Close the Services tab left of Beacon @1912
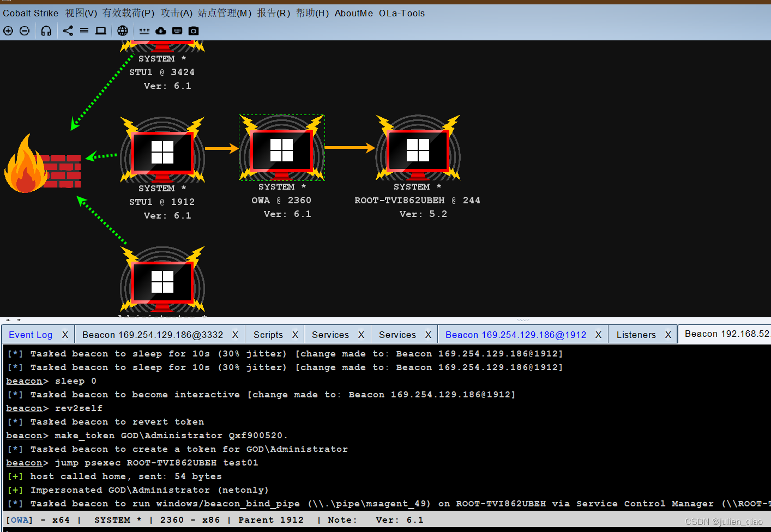The image size is (771, 532). pyautogui.click(x=428, y=335)
